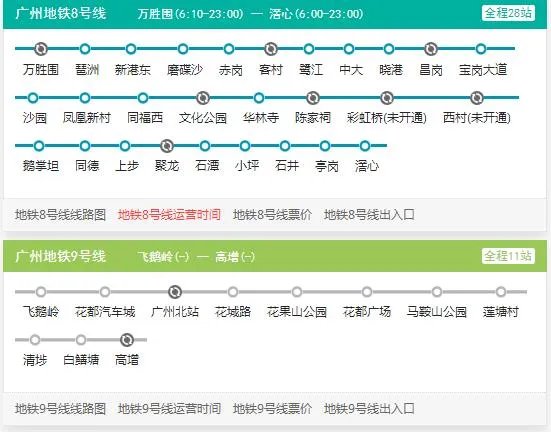Click the 清埗 station circle
The height and width of the screenshot is (432, 551).
point(35,340)
